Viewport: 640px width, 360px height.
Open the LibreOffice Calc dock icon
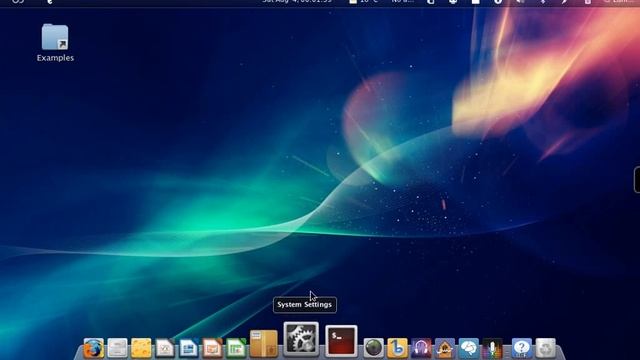[x=236, y=348]
